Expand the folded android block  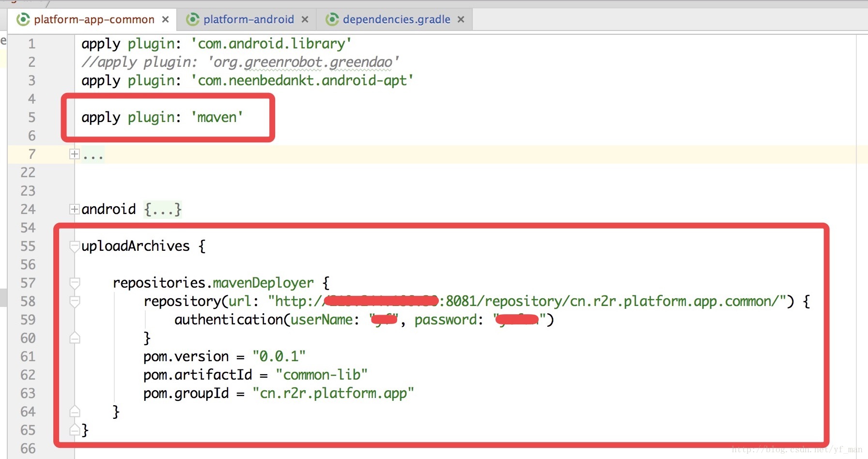point(75,210)
